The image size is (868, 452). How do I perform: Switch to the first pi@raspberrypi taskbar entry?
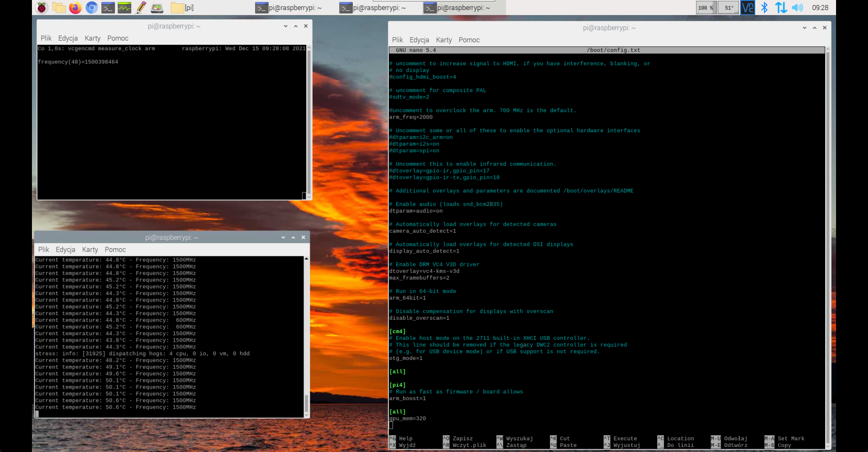click(x=288, y=7)
